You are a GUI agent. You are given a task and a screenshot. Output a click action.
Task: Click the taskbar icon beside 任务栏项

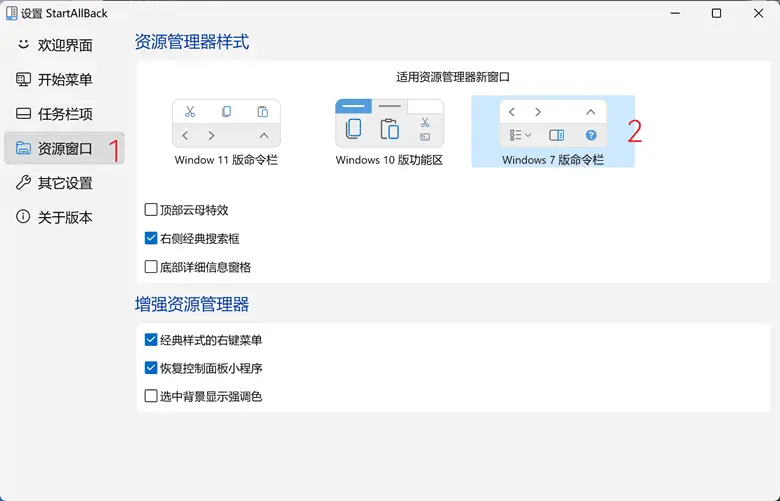coord(23,114)
